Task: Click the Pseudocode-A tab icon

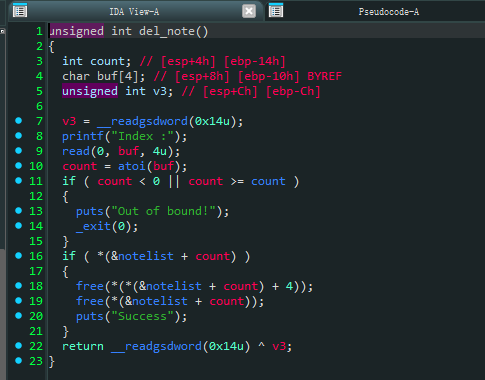Action: pos(276,11)
